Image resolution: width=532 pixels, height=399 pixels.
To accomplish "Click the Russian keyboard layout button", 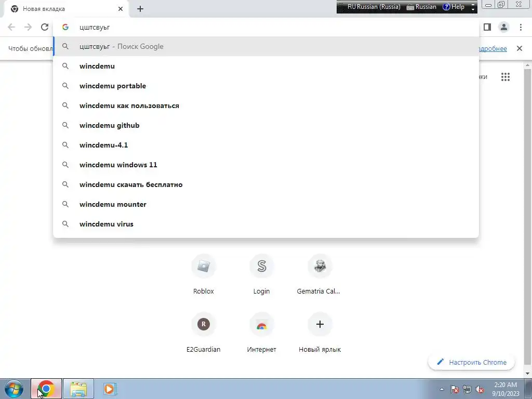I will 421,7.
